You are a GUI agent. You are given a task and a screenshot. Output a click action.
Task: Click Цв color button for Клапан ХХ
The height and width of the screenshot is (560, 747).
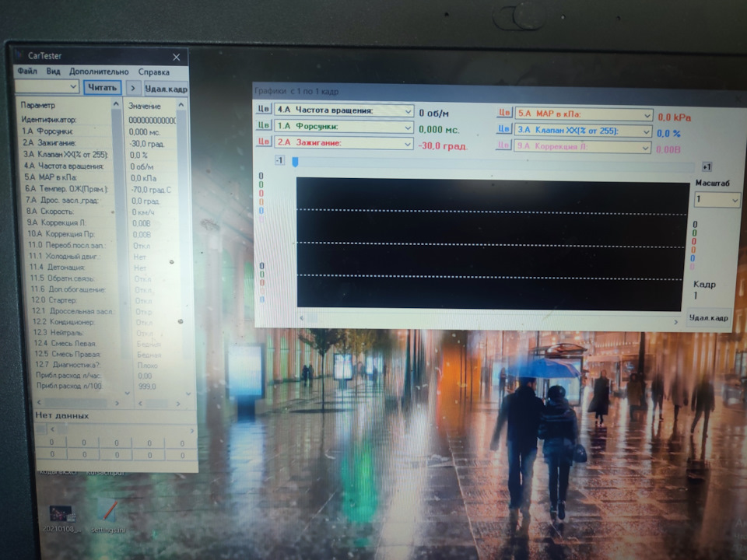click(x=504, y=128)
